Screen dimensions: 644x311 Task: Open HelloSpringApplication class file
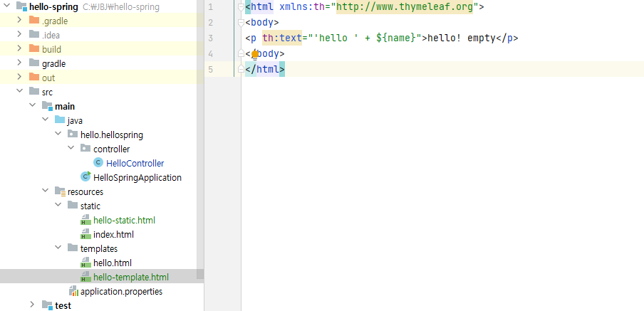[137, 178]
